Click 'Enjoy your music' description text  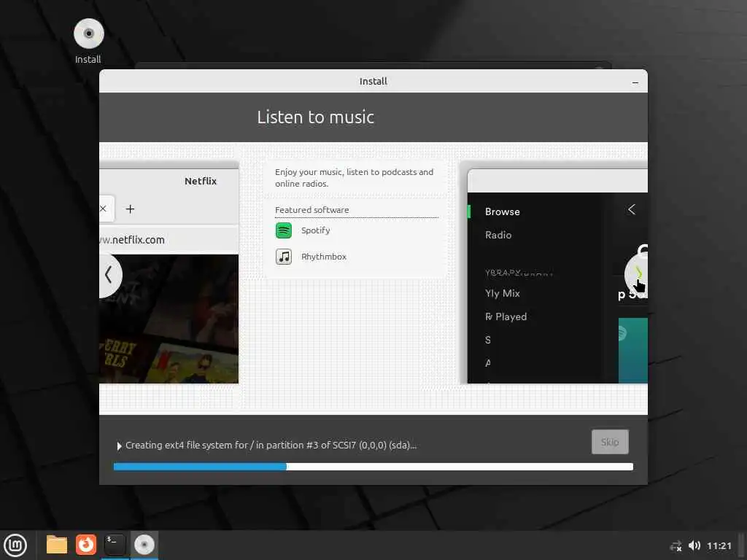coord(354,178)
